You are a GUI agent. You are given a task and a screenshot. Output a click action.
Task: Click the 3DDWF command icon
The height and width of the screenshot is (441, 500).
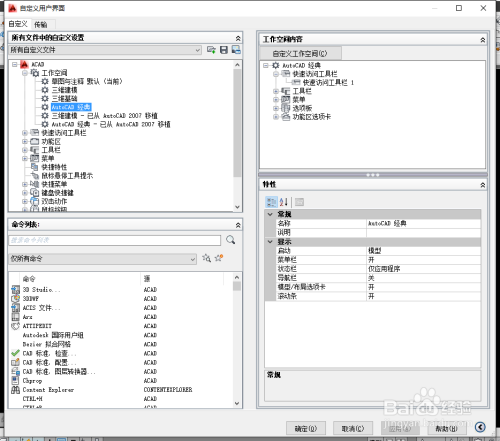click(15, 298)
